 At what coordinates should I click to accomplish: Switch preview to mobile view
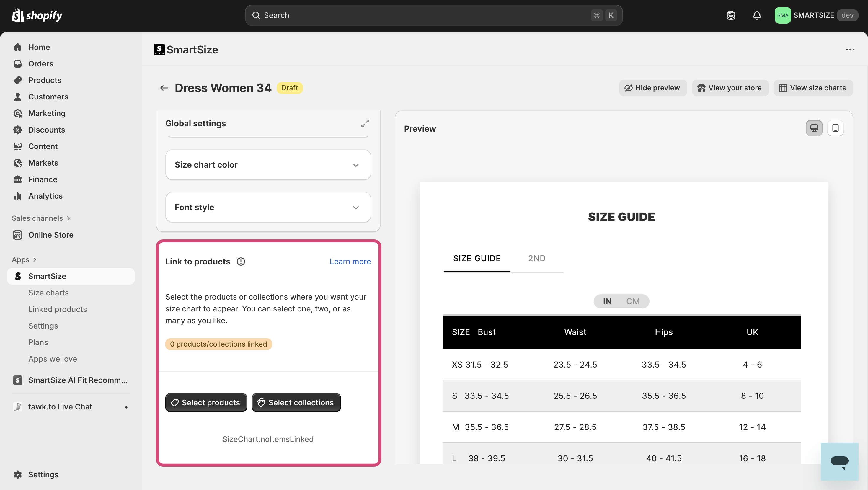835,128
